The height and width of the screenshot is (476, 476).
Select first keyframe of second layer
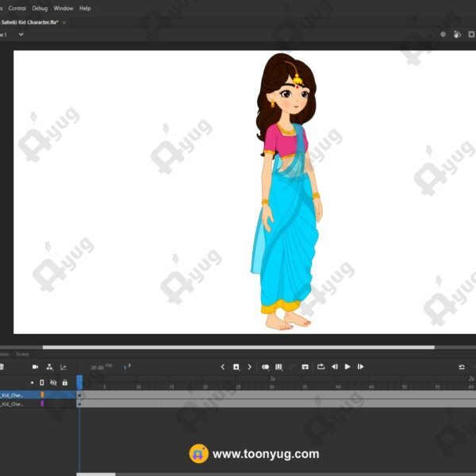[x=79, y=404]
